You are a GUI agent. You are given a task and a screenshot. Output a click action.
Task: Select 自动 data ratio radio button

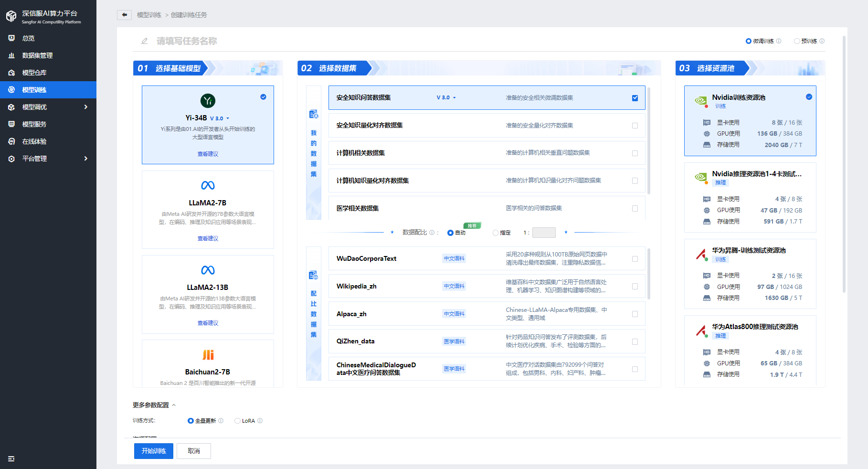[450, 233]
